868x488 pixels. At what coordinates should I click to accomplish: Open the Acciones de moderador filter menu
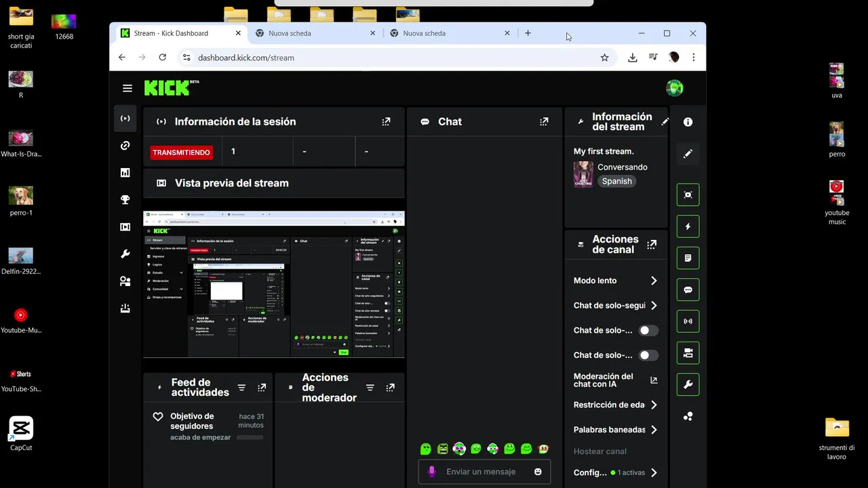pyautogui.click(x=370, y=388)
